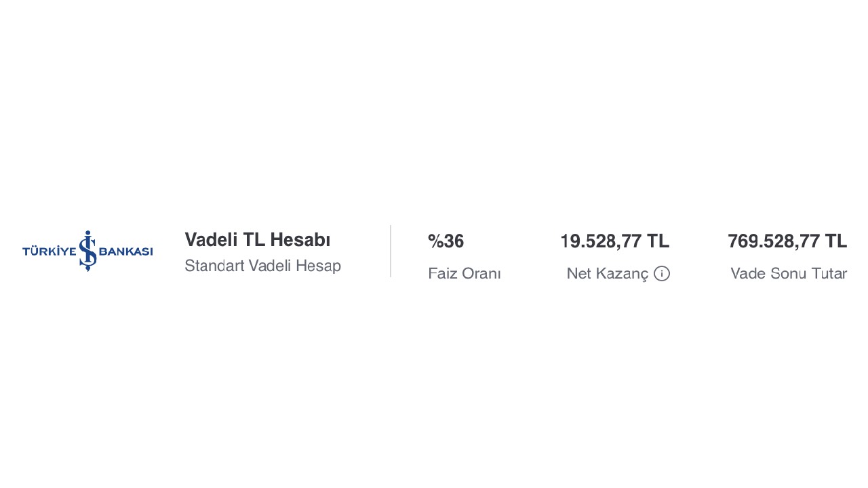Click the BANKASI word in the logo
This screenshot has width=868, height=488.
click(x=125, y=251)
